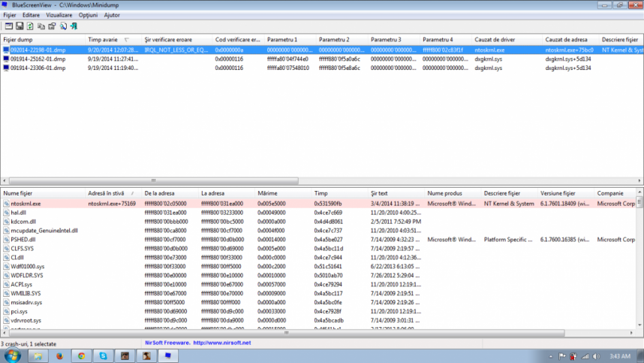Screen dimensions: 644x363
Task: Click the Save Selected Items toolbar icon
Action: [19, 26]
